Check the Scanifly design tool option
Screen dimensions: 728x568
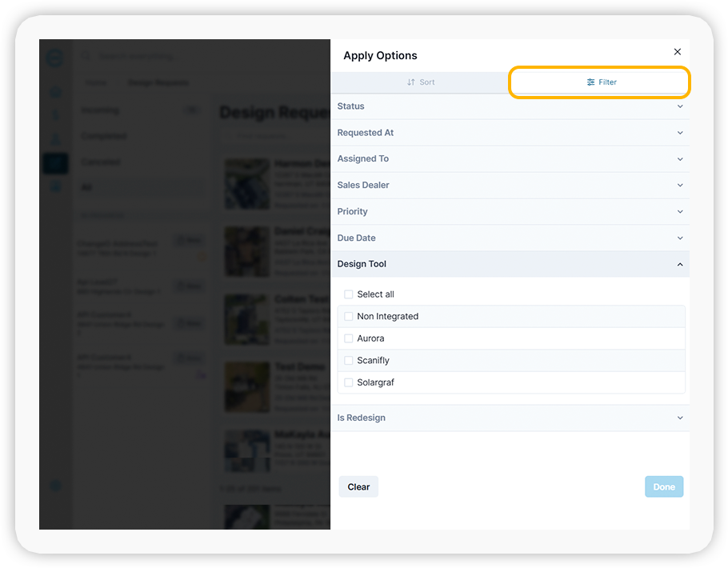(348, 360)
